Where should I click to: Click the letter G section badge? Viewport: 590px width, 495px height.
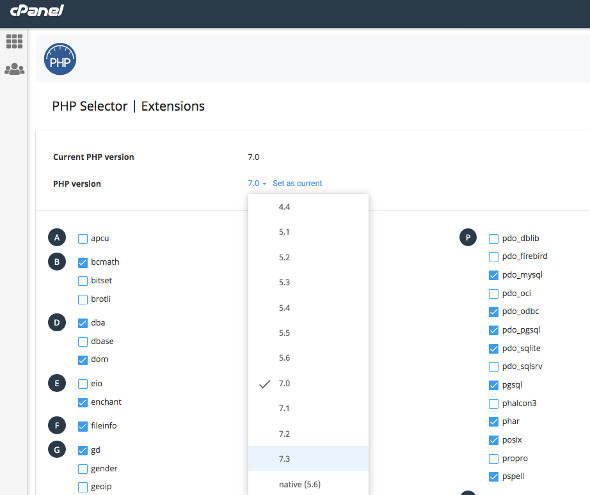coord(57,450)
